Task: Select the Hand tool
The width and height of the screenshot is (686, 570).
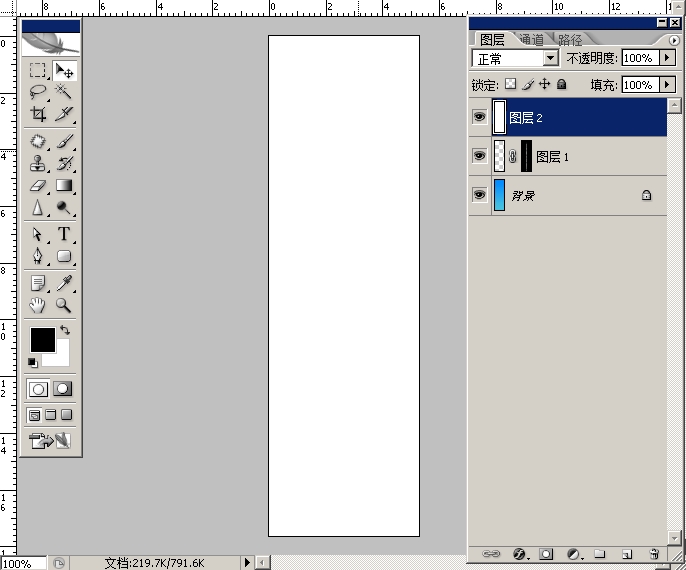Action: (38, 305)
